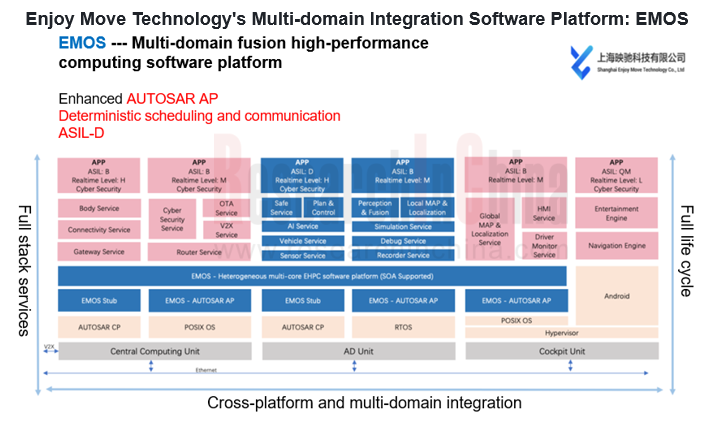
Task: Select the blue EMOS word in the subtitle
Action: click(82, 43)
